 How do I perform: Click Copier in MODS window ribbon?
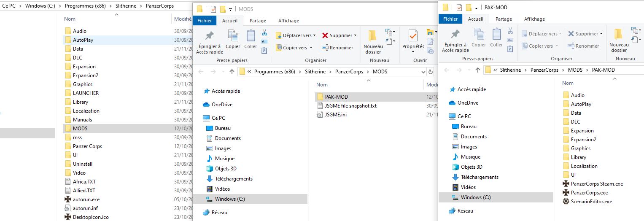click(233, 40)
